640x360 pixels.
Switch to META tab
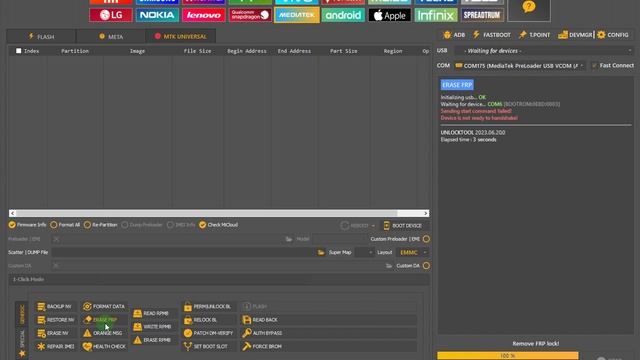pyautogui.click(x=111, y=37)
